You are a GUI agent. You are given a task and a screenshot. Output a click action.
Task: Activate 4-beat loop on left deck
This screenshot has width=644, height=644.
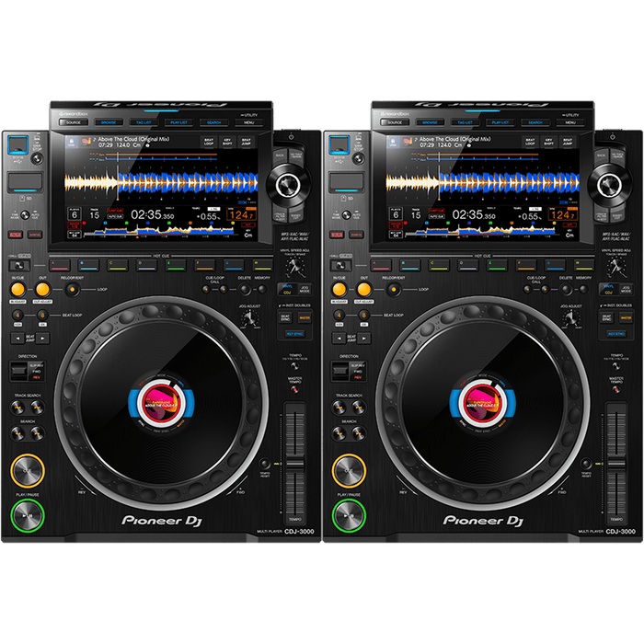point(17,315)
